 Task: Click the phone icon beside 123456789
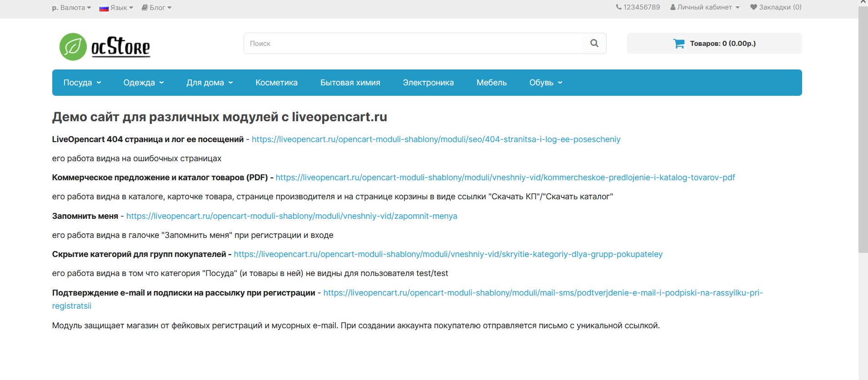coord(619,7)
